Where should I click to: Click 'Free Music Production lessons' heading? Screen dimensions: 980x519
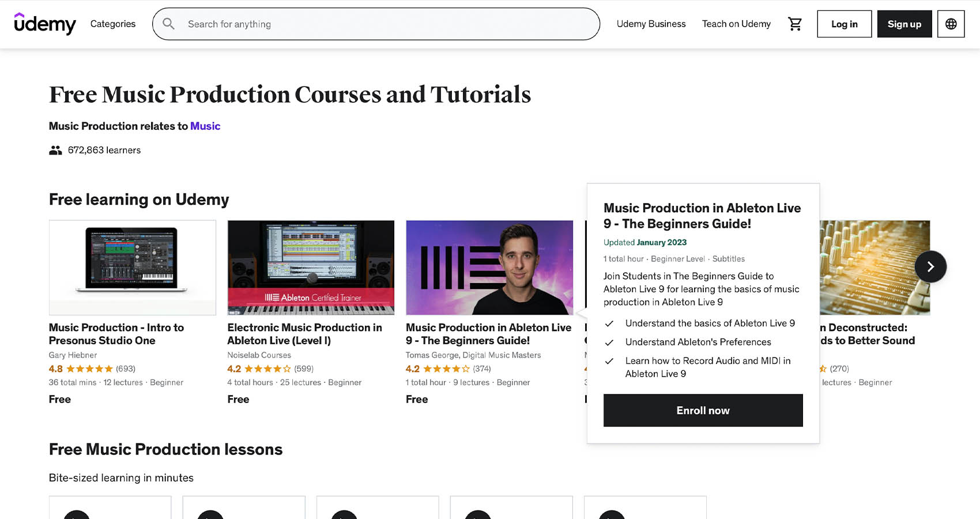(166, 449)
